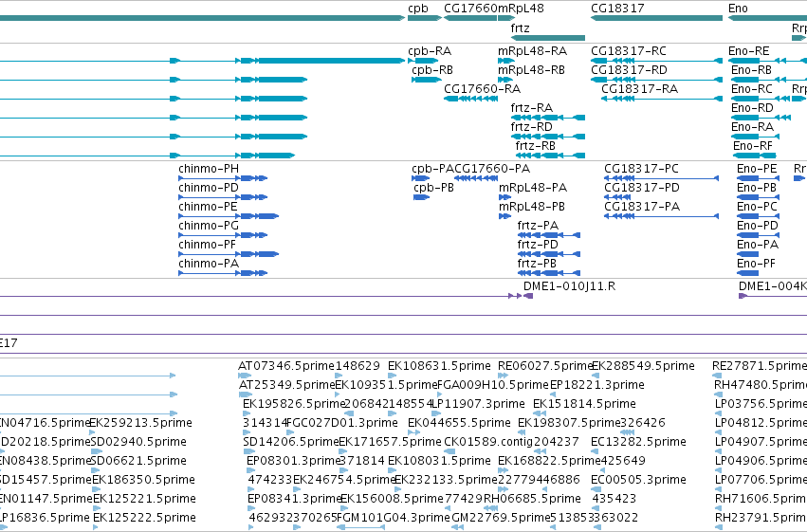This screenshot has width=807, height=532.
Task: Select protein Eno-PD
Action: click(x=757, y=227)
